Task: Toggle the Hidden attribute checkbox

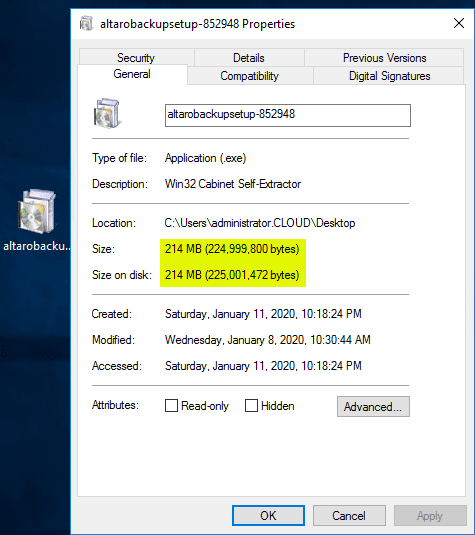Action: [251, 406]
